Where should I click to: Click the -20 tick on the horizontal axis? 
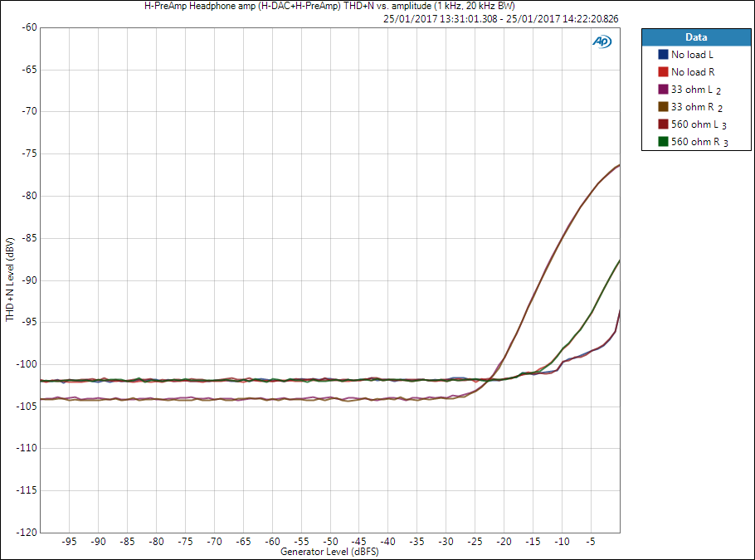click(504, 541)
